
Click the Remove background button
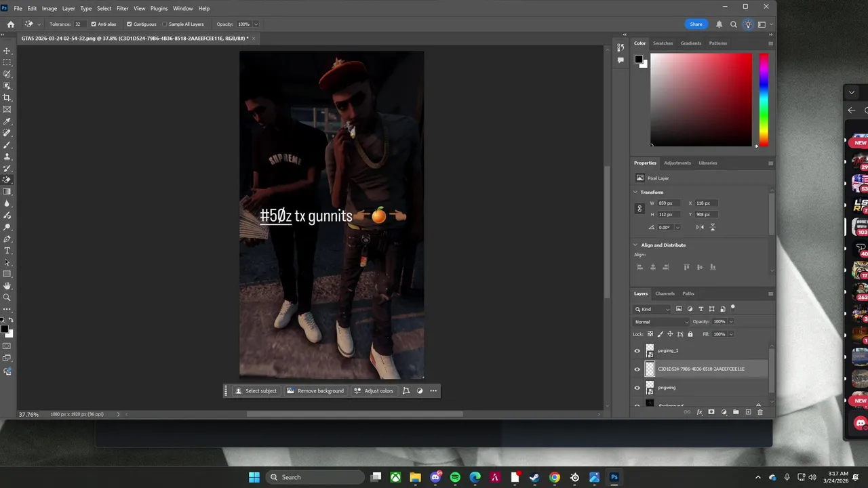(x=315, y=391)
